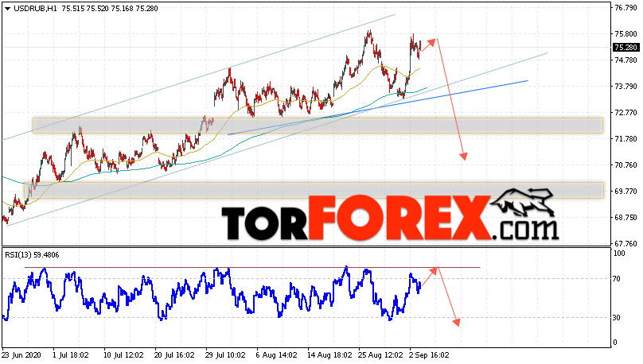Click the current price tag 75.280
This screenshot has width=643, height=364.
click(625, 48)
